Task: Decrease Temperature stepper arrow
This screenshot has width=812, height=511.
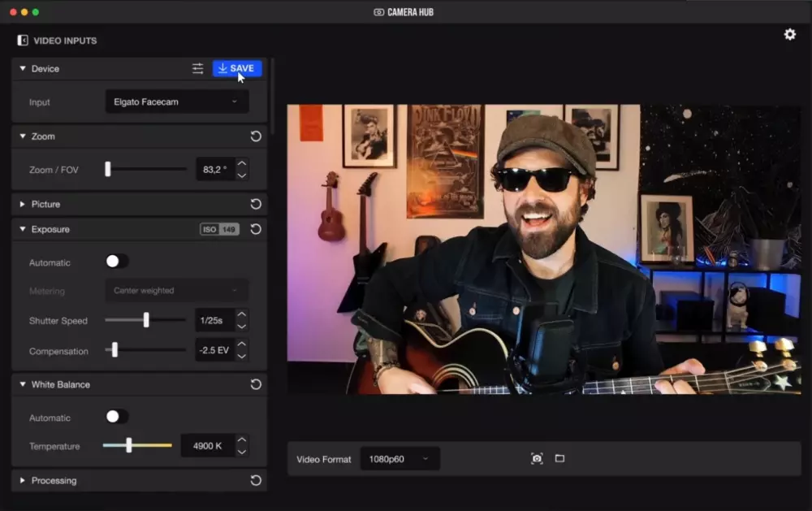Action: click(x=242, y=452)
